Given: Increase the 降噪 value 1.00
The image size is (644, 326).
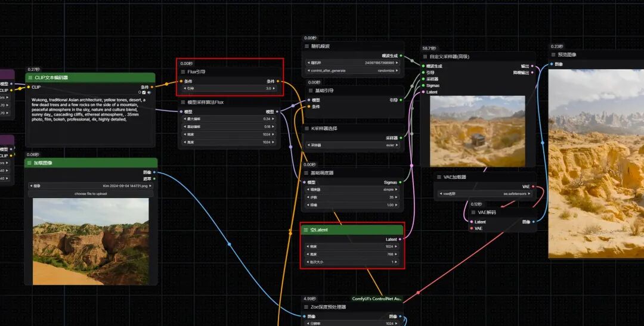Looking at the screenshot, I should (x=397, y=205).
